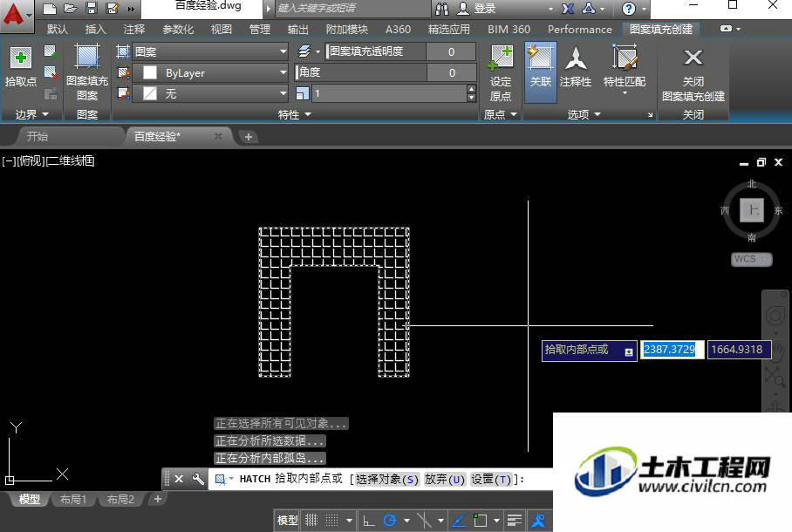Save the drawing using the floppy disk icon
The width and height of the screenshot is (792, 532).
[92, 8]
